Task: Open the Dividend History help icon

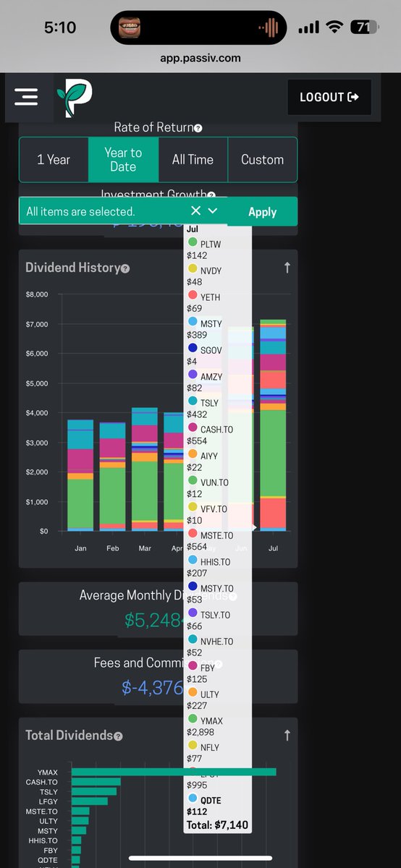Action: pos(125,268)
